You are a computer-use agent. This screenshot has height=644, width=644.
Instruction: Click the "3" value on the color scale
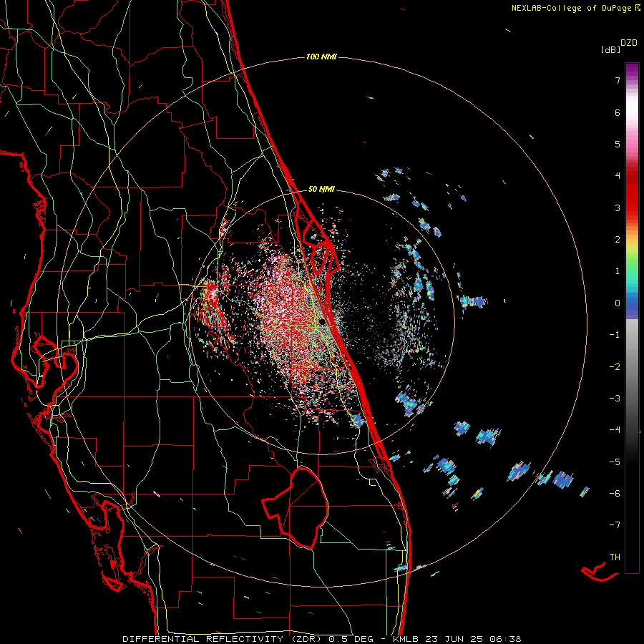pyautogui.click(x=618, y=208)
